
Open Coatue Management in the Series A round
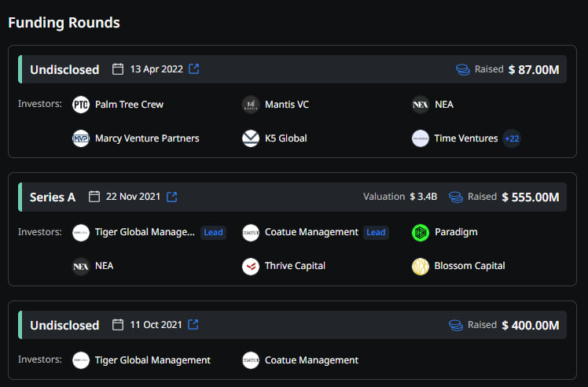click(311, 232)
